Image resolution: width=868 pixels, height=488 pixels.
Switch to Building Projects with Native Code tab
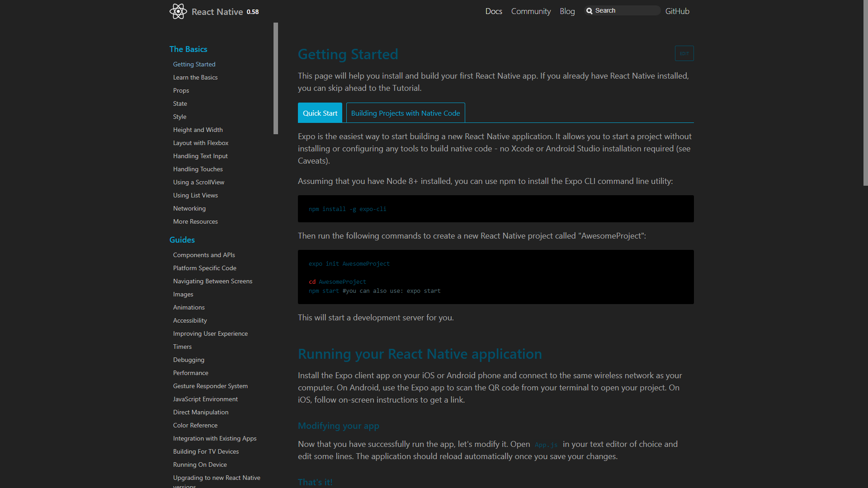406,113
